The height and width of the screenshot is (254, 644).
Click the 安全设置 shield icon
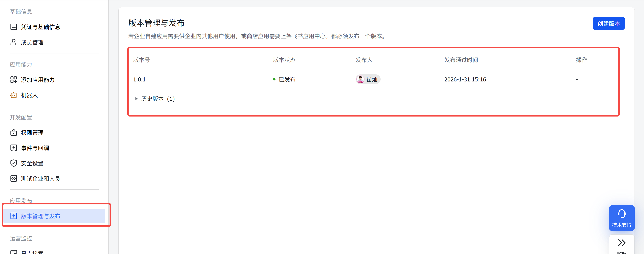coord(13,163)
